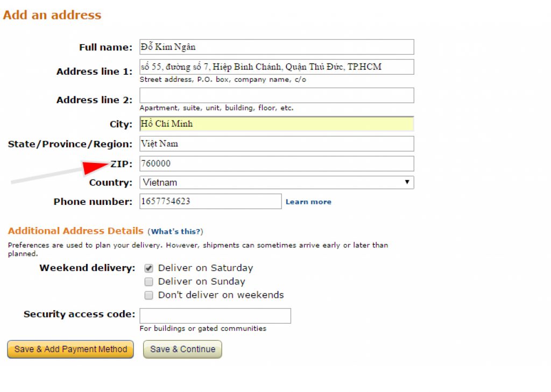Open the "Learn more" link
Screen dimensions: 551x392
tap(308, 202)
